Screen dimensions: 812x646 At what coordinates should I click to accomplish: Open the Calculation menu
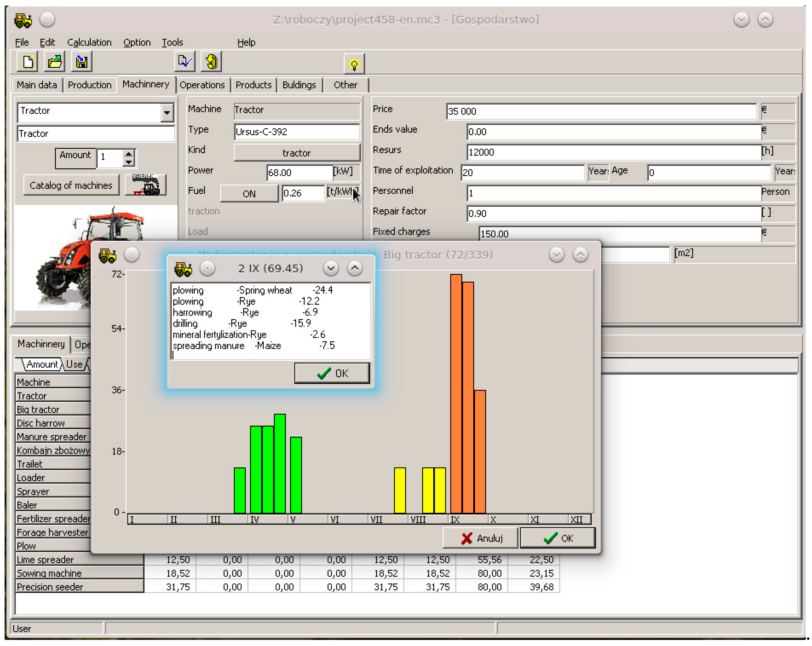[x=89, y=43]
